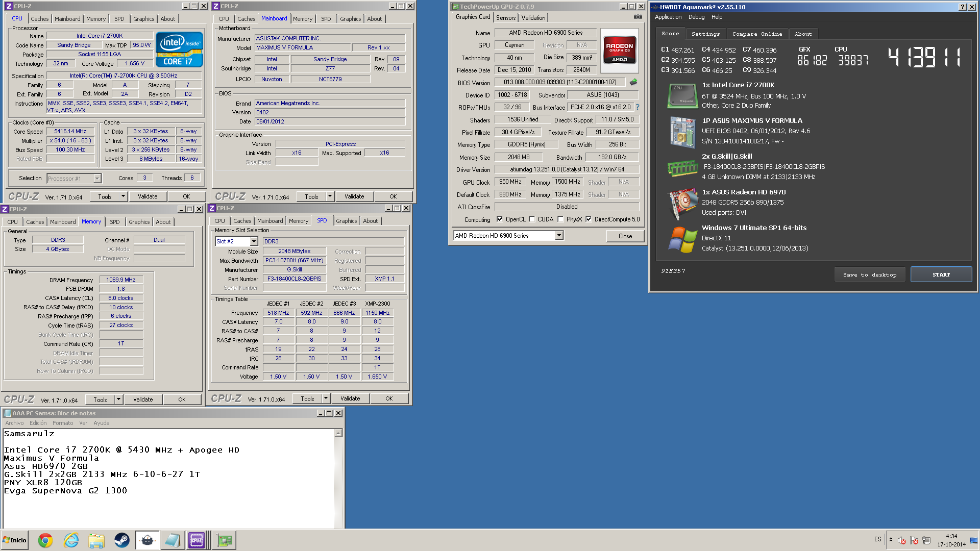The width and height of the screenshot is (980, 551).
Task: Open Google Chrome from the taskbar
Action: coord(45,540)
